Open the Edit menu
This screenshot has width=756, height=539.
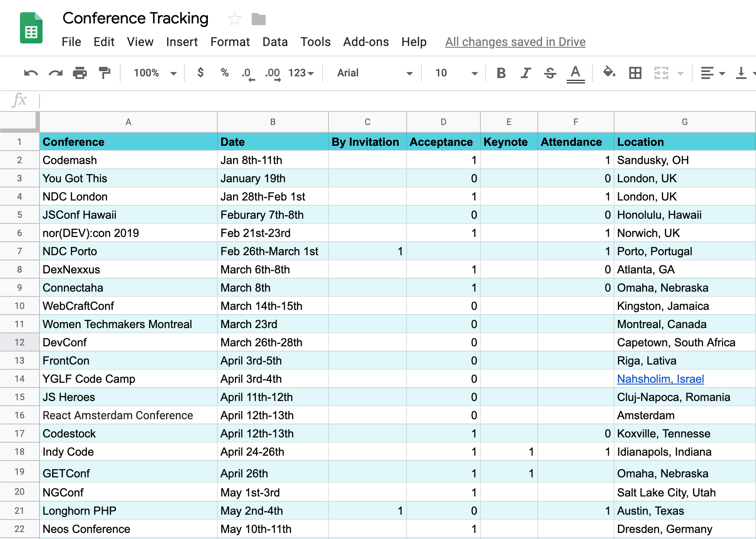(x=104, y=42)
